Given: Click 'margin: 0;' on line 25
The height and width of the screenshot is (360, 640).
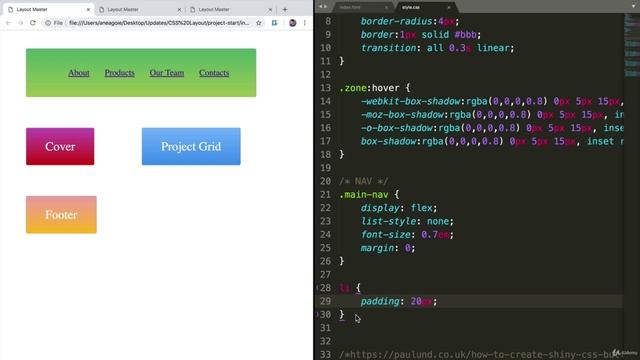Looking at the screenshot, I should 388,248.
